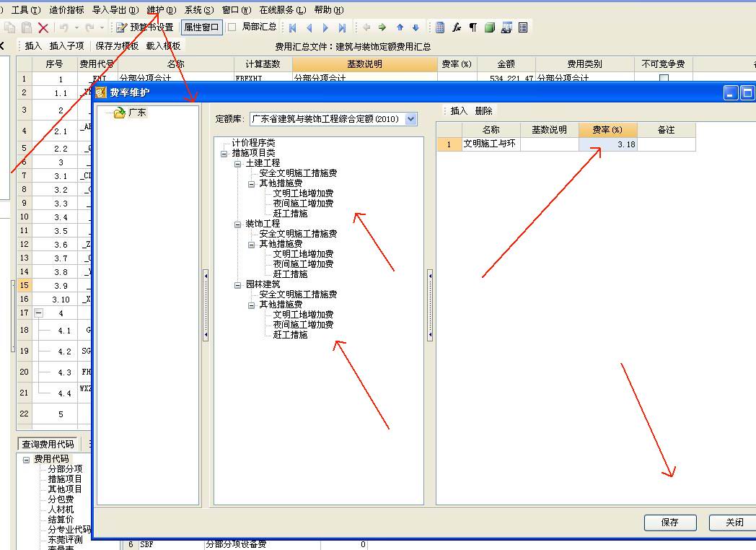Select 夜间施工增加费 under 装饰工程

(x=303, y=264)
